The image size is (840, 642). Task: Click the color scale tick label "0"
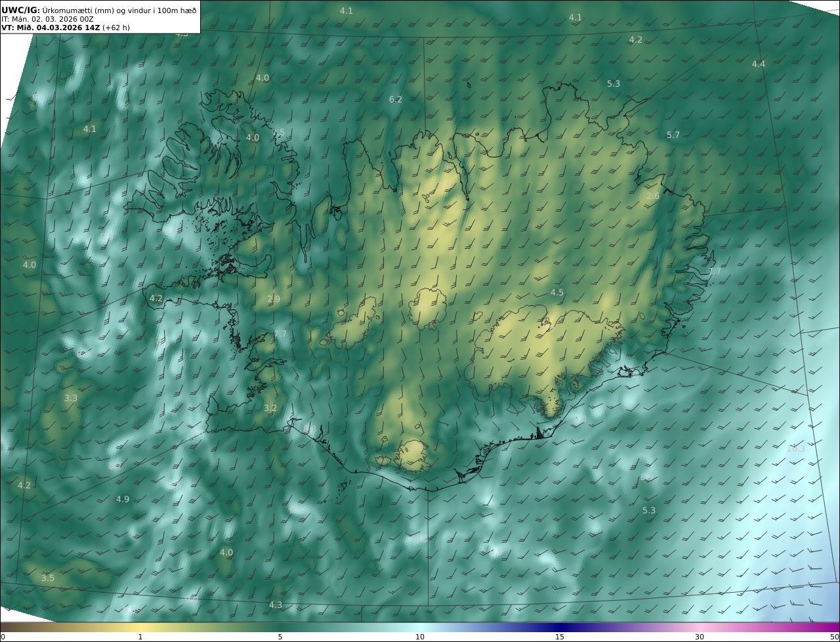point(3,637)
